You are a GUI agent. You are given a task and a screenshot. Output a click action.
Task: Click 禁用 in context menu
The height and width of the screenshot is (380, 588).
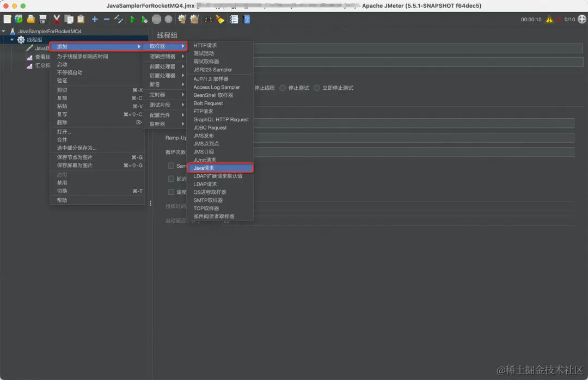click(x=97, y=183)
